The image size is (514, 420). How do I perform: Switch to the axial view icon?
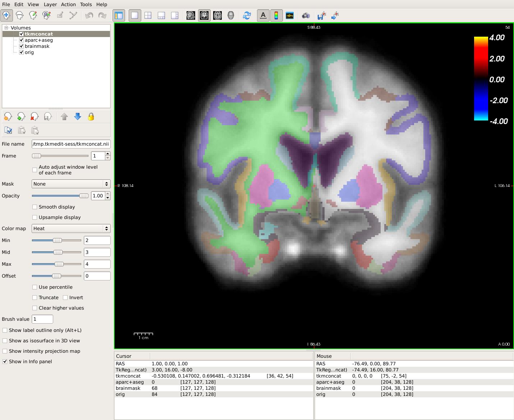[217, 15]
